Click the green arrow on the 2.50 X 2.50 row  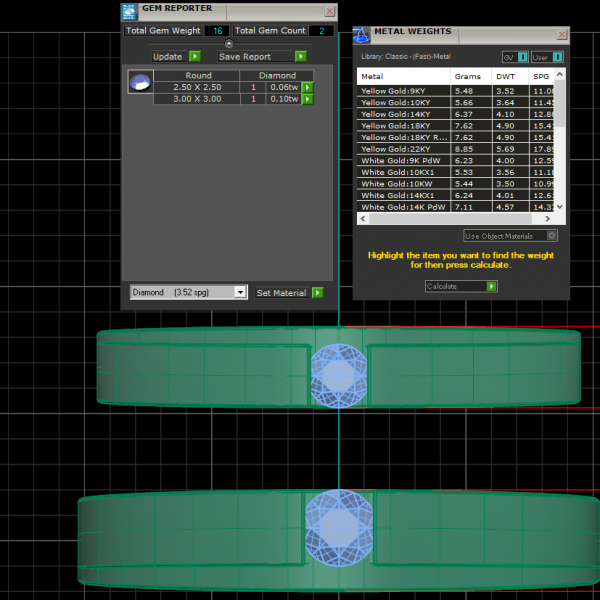tap(308, 87)
